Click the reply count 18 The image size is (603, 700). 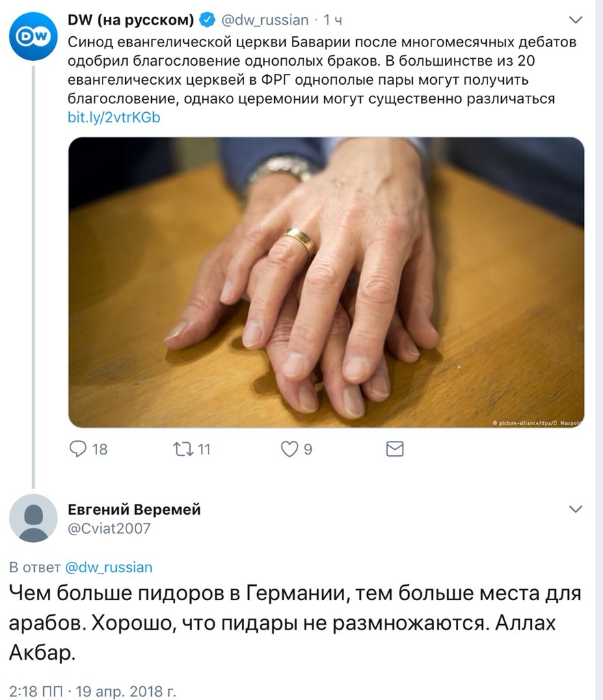100,450
